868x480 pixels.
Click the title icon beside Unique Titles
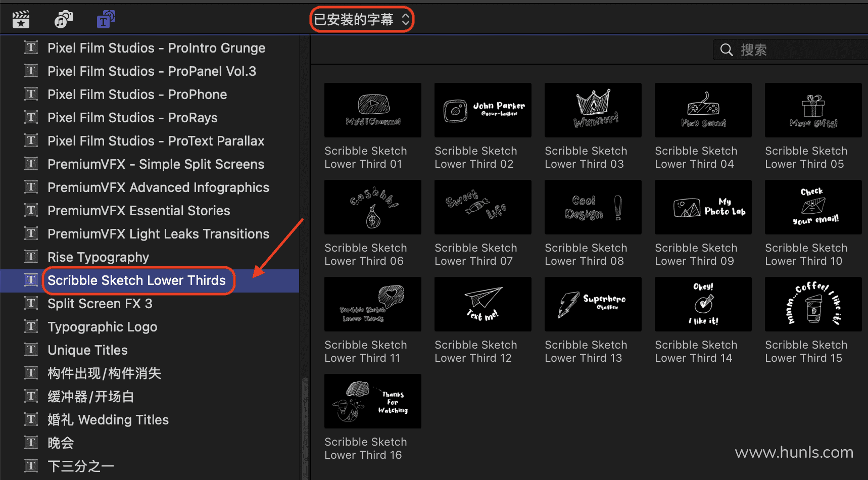(31, 350)
